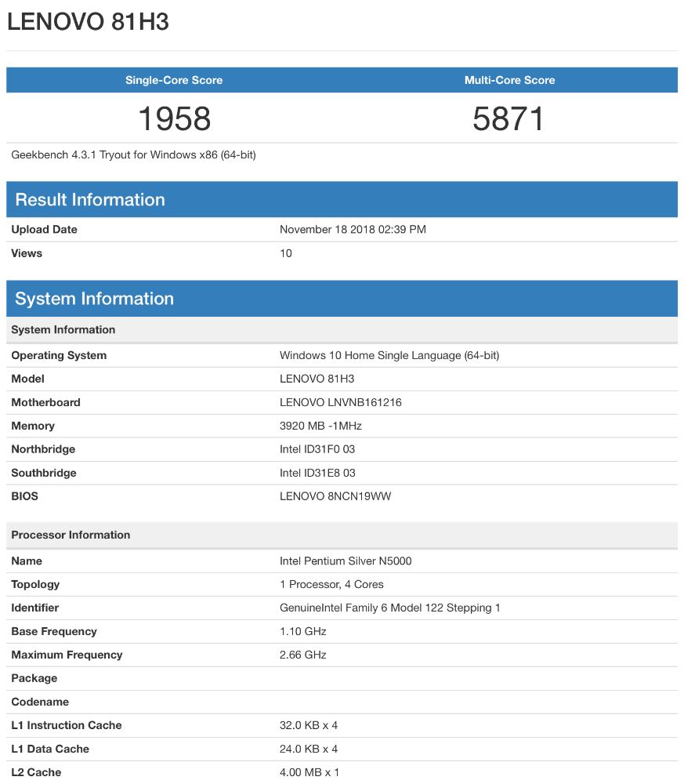Click the blue System Information section header
This screenshot has height=784, width=684.
(94, 299)
